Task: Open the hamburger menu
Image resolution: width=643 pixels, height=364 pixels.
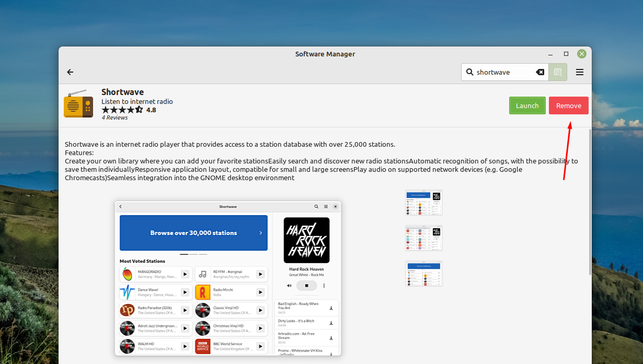Action: pos(580,72)
